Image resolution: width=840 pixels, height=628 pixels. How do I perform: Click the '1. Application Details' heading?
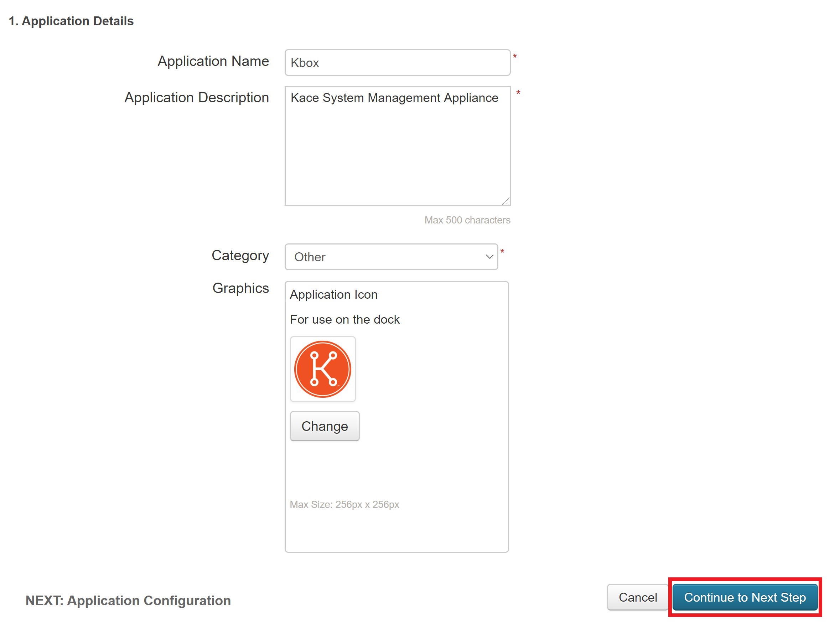coord(71,21)
